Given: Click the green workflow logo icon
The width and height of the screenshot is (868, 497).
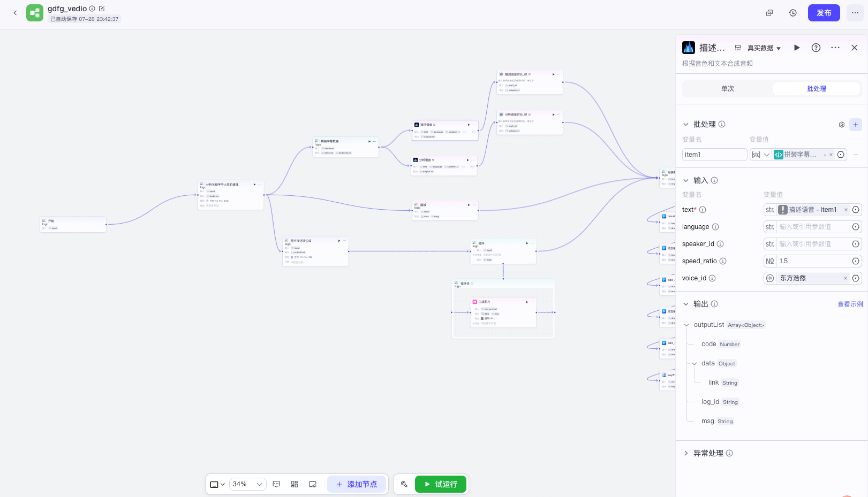Looking at the screenshot, I should click(x=35, y=13).
